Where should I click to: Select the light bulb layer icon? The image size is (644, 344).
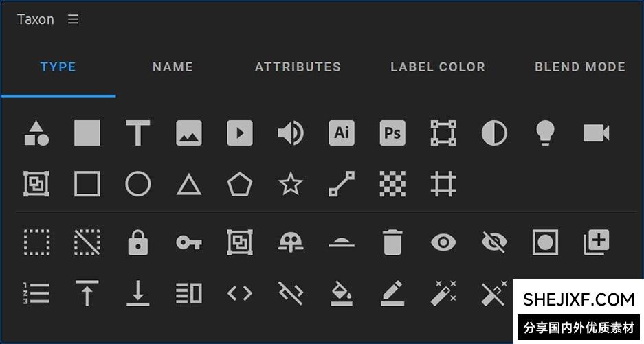point(545,133)
